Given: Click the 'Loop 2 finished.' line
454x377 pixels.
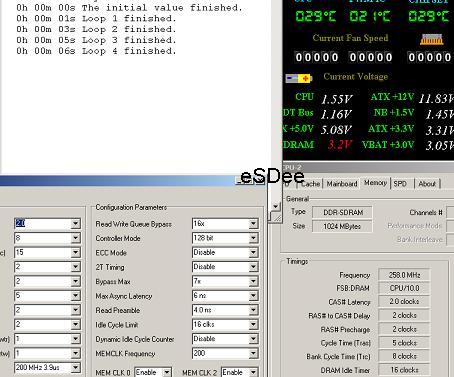Looking at the screenshot, I should (x=129, y=29).
